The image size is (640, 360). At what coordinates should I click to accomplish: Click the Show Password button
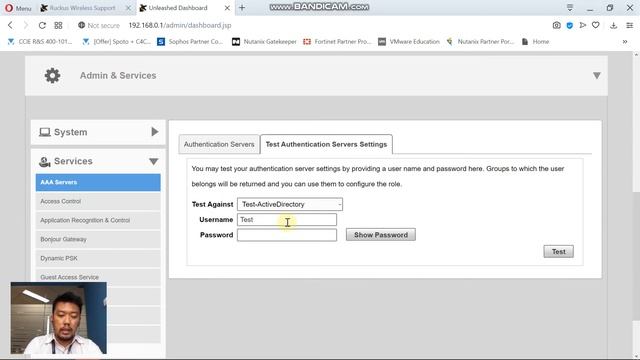381,235
